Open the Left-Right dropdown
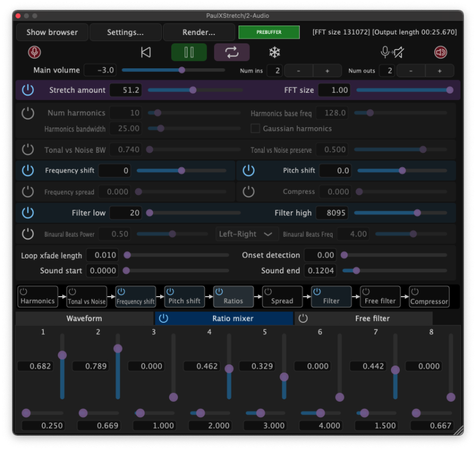 246,234
